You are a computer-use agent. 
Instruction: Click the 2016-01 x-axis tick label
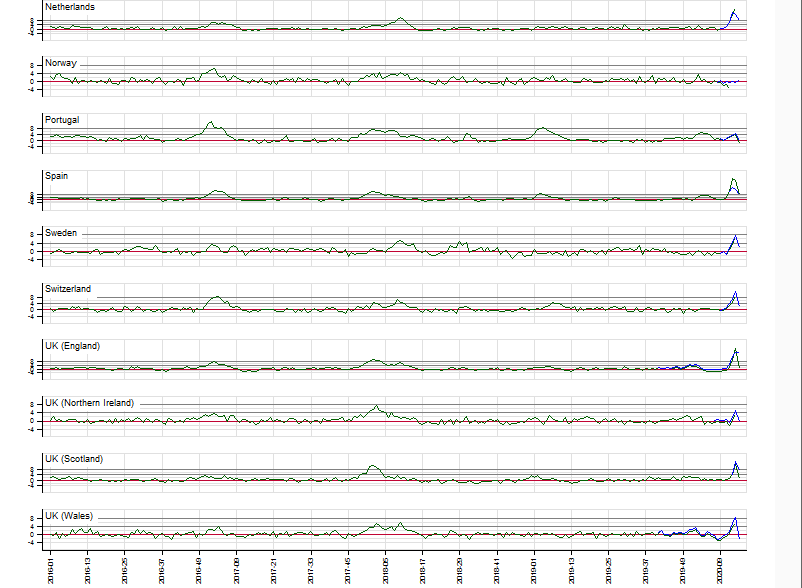click(51, 564)
